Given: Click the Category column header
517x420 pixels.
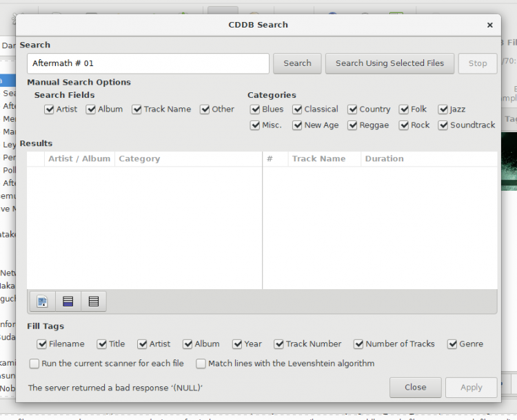Looking at the screenshot, I should click(x=188, y=159).
